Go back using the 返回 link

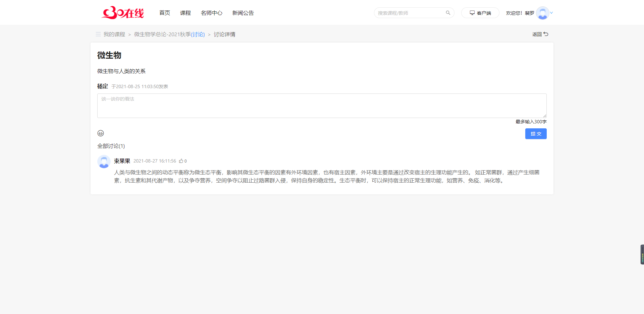[537, 34]
